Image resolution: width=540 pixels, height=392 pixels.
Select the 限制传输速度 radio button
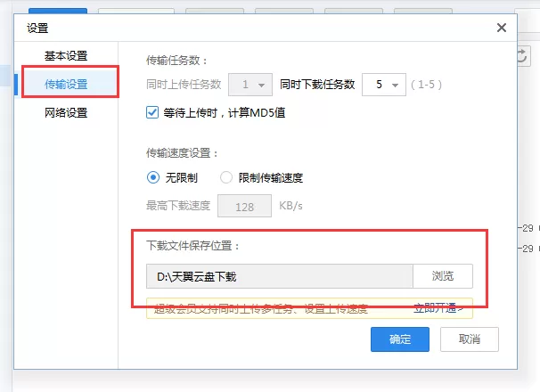(226, 177)
